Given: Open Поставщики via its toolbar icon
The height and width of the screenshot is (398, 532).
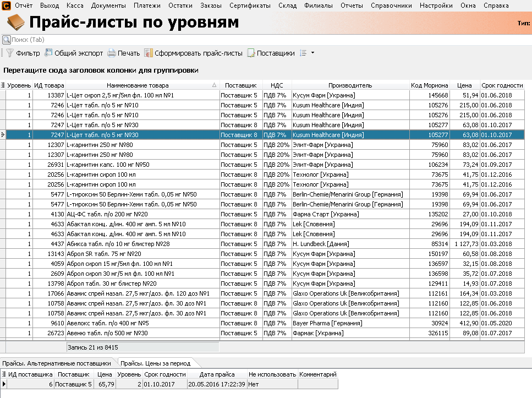Looking at the screenshot, I should pos(251,53).
